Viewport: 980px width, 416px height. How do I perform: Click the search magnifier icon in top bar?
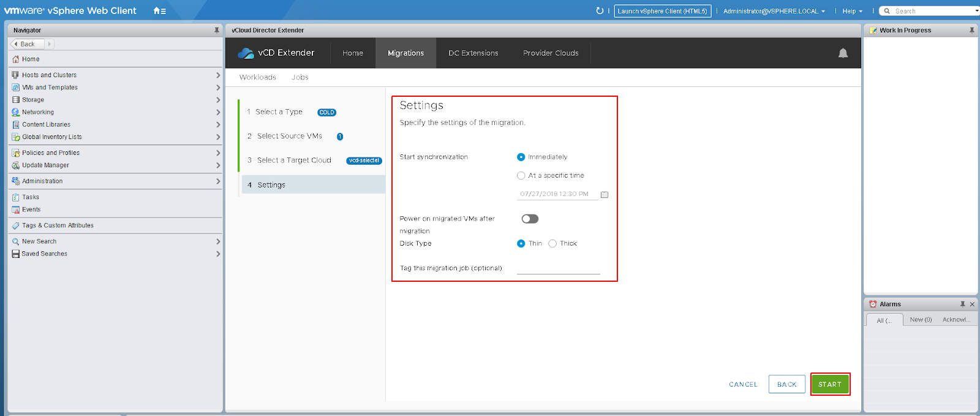click(x=887, y=11)
